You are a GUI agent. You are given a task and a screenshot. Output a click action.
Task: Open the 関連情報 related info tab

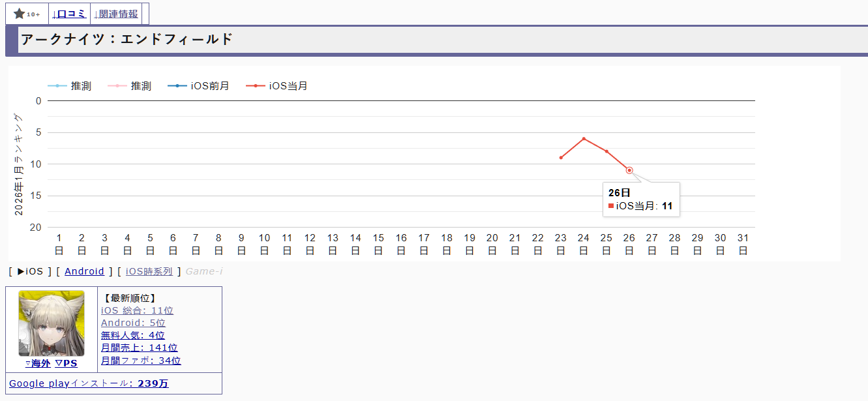[116, 14]
